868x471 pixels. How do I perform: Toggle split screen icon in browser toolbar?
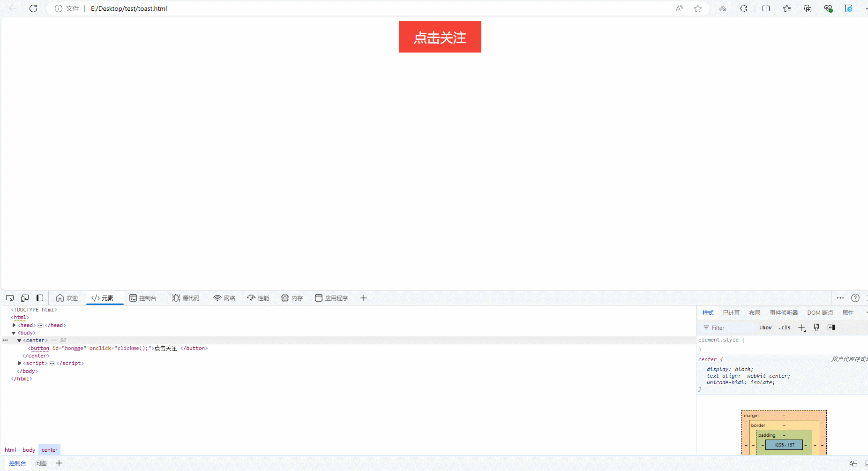tap(766, 8)
